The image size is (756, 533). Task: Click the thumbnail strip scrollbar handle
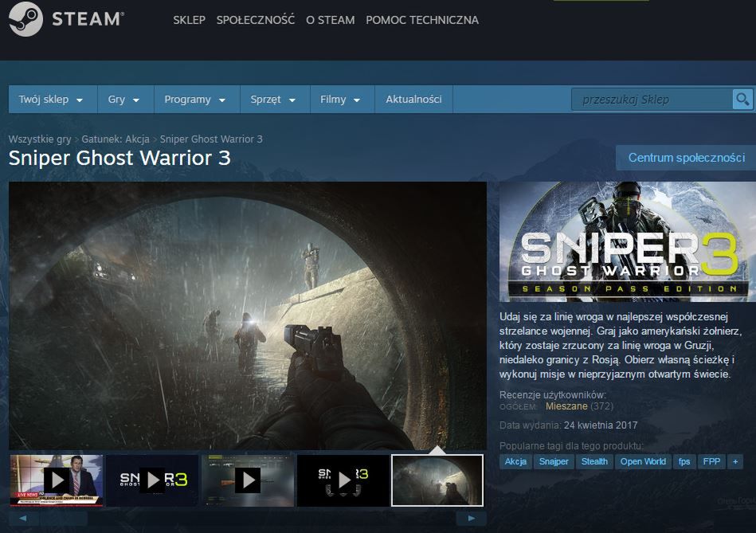click(64, 519)
